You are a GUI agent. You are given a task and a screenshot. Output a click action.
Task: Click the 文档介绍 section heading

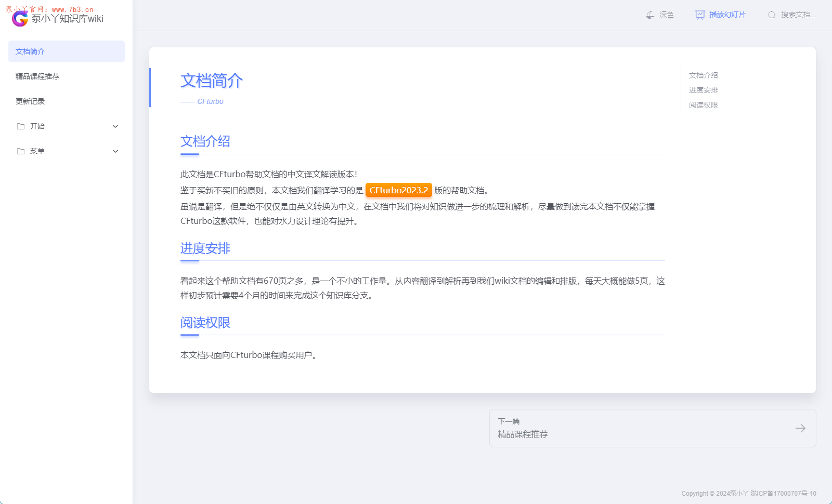(x=205, y=141)
